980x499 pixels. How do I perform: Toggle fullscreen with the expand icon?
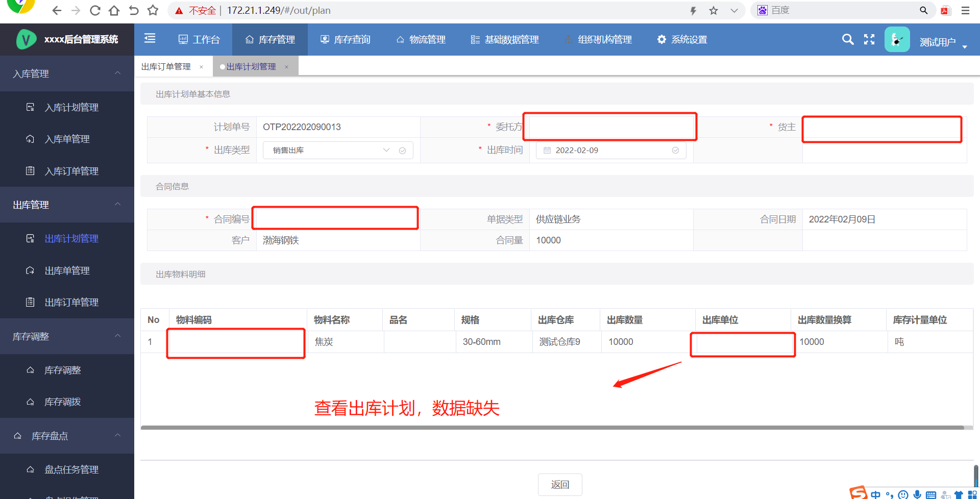[869, 39]
